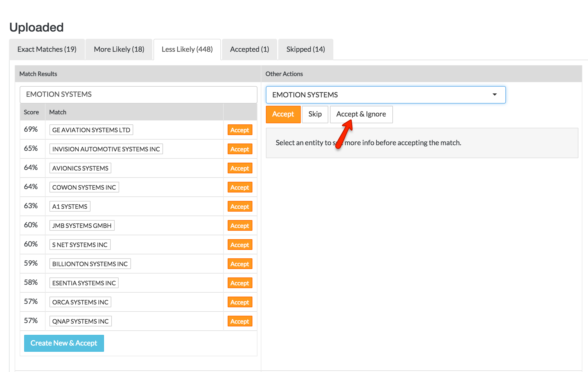This screenshot has height=372, width=588.
Task: Select the JMB SYSTEMS GMBH entity
Action: tap(82, 226)
